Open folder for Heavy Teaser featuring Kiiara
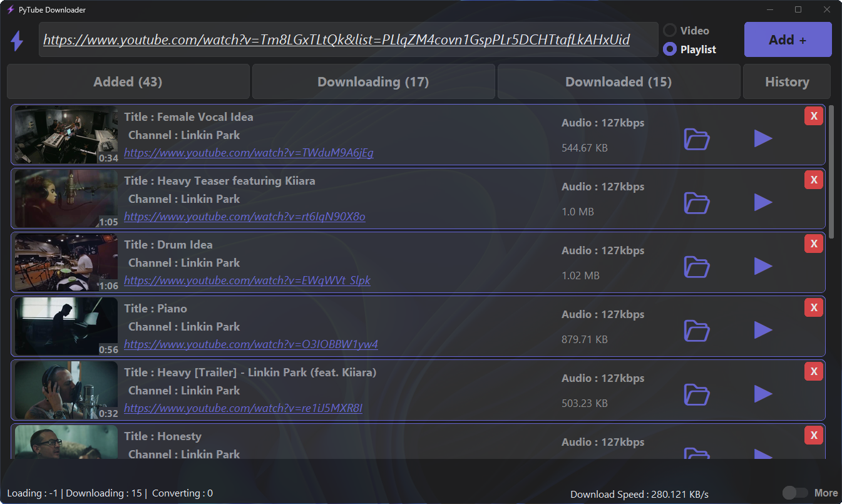This screenshot has height=504, width=842. 696,203
